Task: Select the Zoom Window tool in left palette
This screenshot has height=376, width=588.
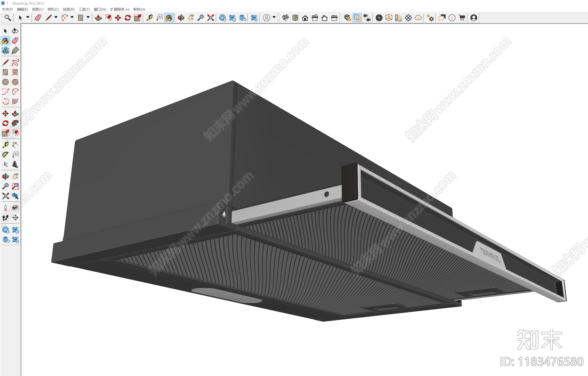Action: 15,187
